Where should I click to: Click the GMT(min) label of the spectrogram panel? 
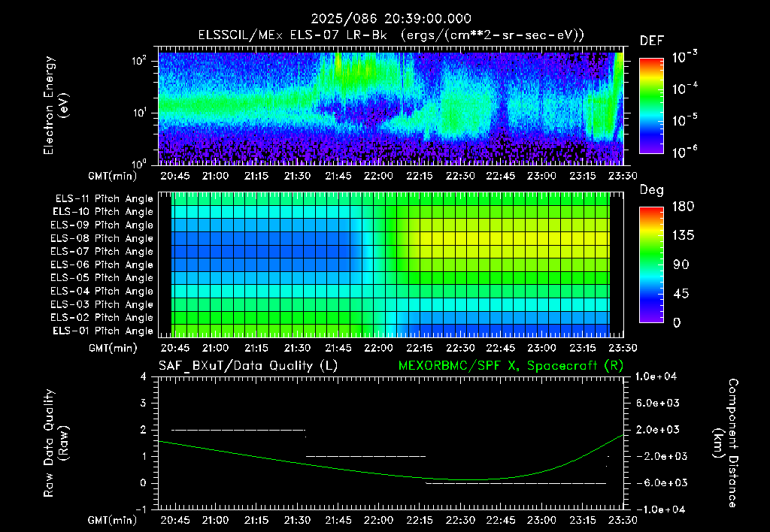(x=113, y=176)
